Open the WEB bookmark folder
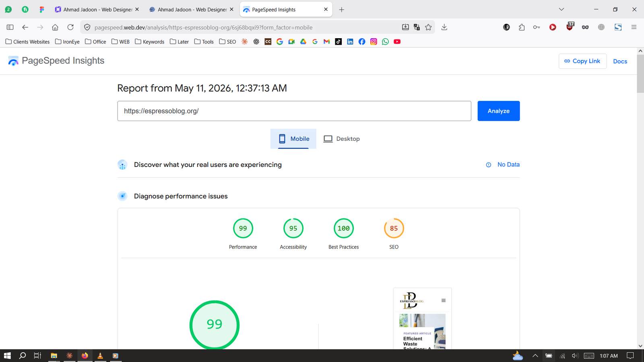Screen dimensions: 644x362 [x=120, y=42]
